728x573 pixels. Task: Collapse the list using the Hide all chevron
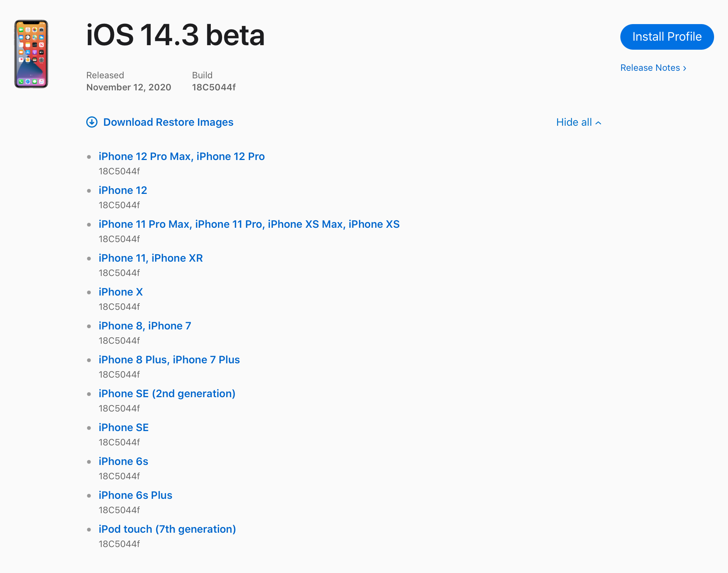598,122
